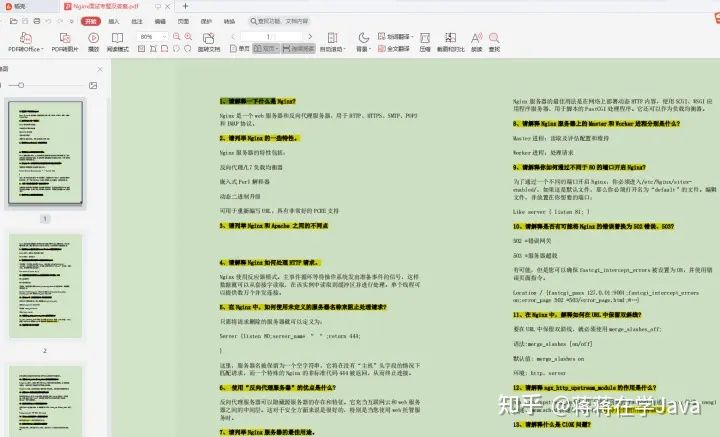The width and height of the screenshot is (720, 437).
Task: Click the 查找功能 search box
Action: pyautogui.click(x=280, y=21)
